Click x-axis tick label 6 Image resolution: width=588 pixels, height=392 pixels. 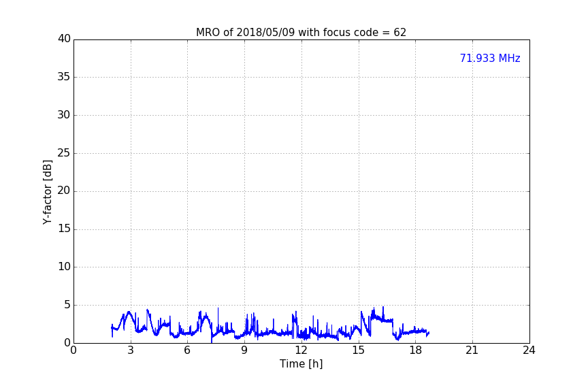click(x=187, y=350)
